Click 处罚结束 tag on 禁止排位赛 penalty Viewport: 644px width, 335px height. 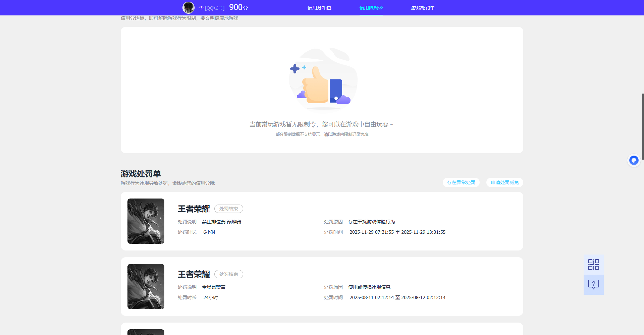[229, 209]
